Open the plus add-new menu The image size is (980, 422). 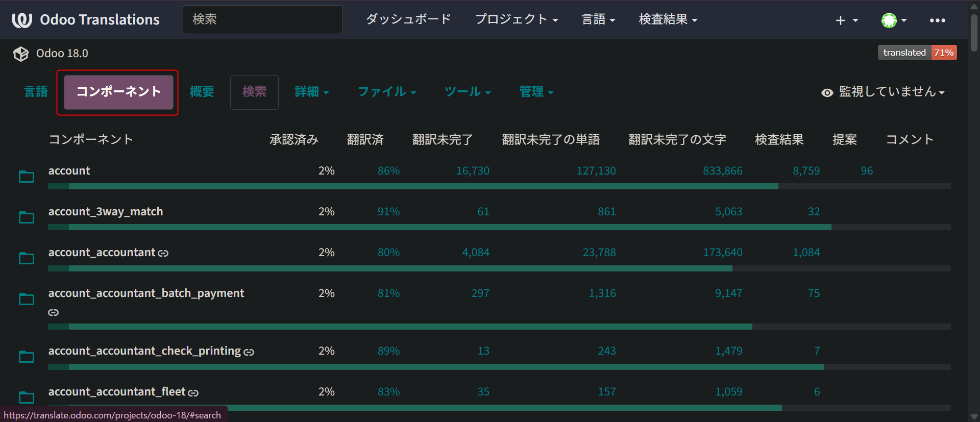846,20
